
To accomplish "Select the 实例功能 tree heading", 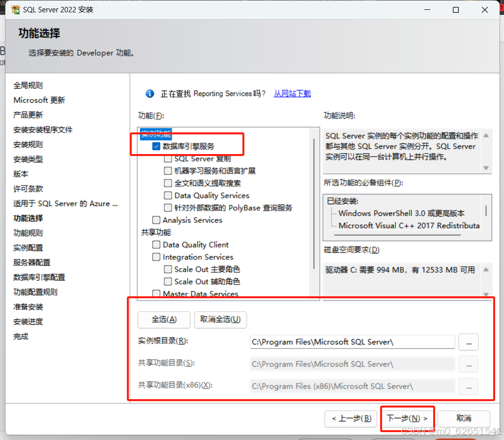I will click(x=156, y=134).
